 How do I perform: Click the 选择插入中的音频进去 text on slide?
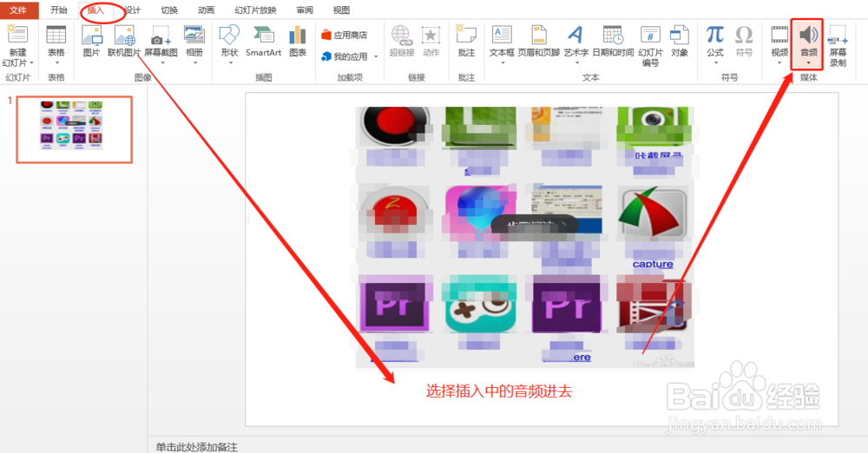tap(499, 391)
